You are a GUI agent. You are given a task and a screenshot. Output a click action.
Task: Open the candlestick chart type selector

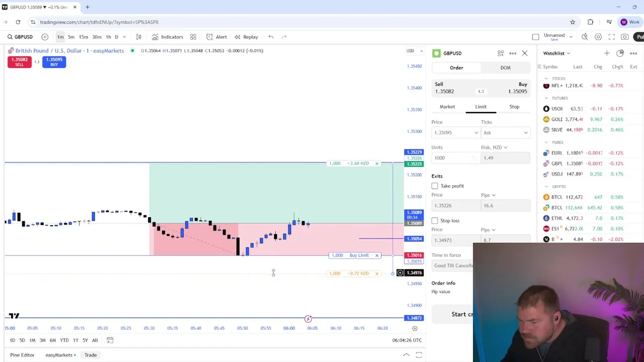coord(138,37)
